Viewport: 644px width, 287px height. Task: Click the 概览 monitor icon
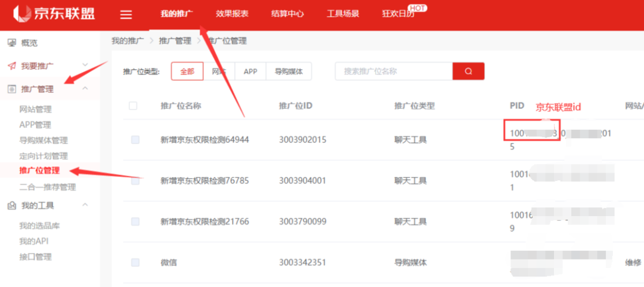[x=12, y=43]
